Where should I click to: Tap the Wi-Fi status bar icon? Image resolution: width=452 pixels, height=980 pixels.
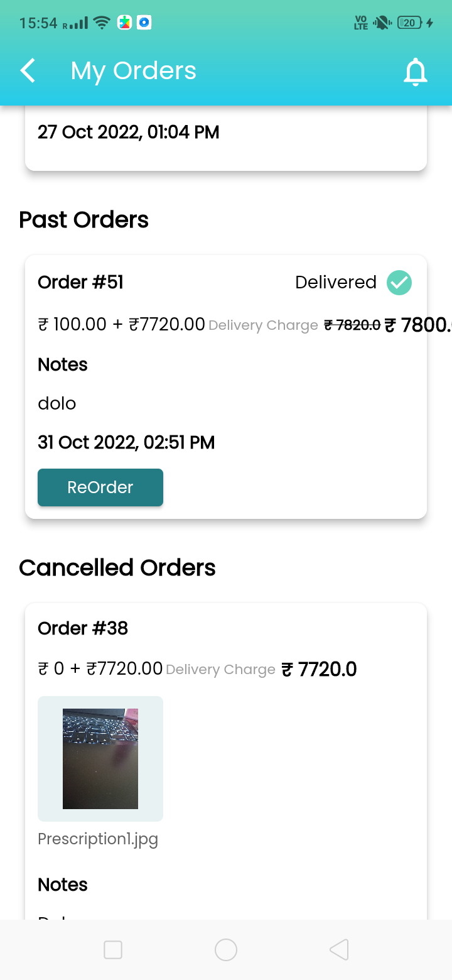[x=101, y=23]
